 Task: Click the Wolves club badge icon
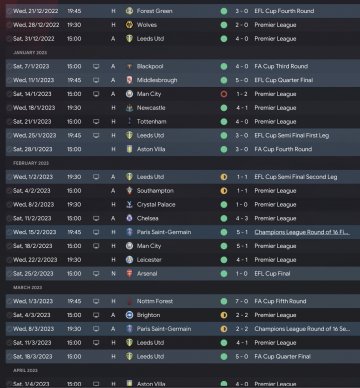[x=129, y=25]
